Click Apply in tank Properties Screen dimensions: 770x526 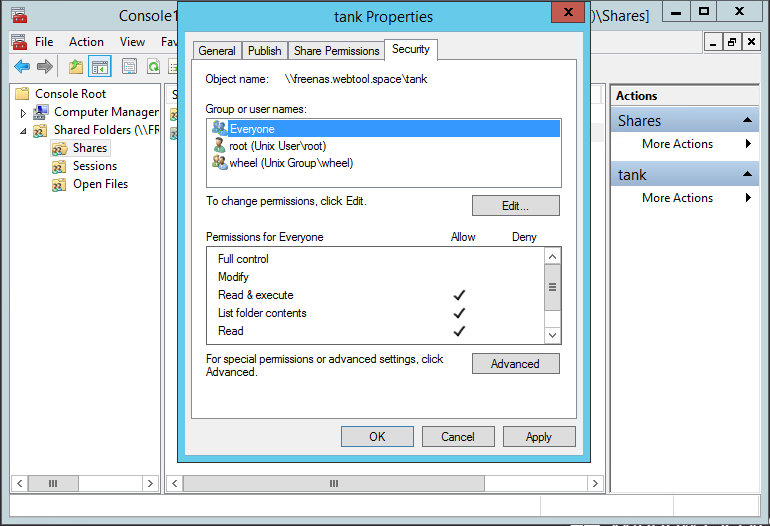click(539, 437)
